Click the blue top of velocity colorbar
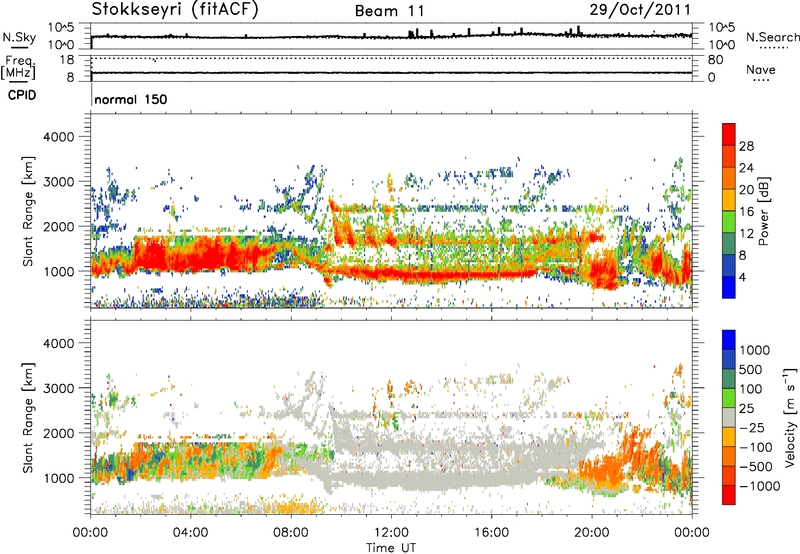Screen dimensions: 800x554 [729, 340]
